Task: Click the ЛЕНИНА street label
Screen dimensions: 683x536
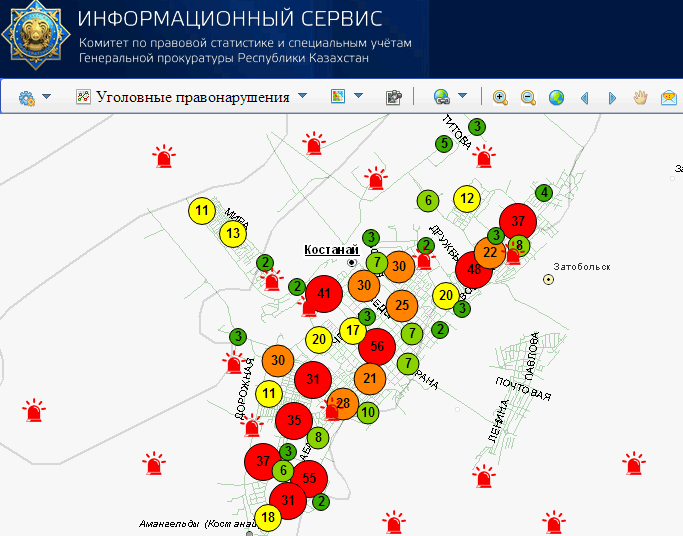Action: tap(498, 421)
